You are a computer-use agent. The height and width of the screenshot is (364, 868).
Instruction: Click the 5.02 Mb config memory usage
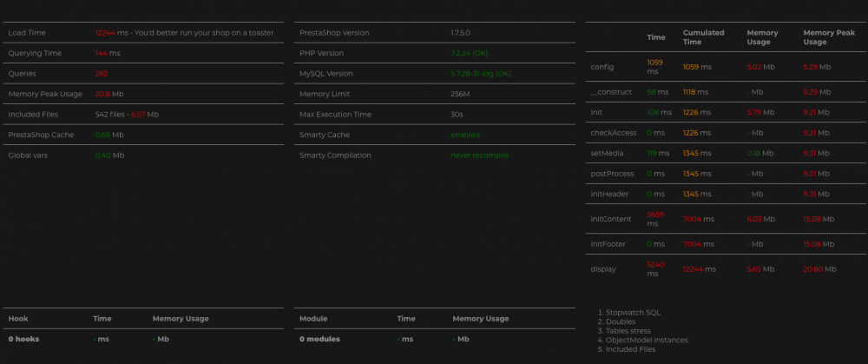760,67
